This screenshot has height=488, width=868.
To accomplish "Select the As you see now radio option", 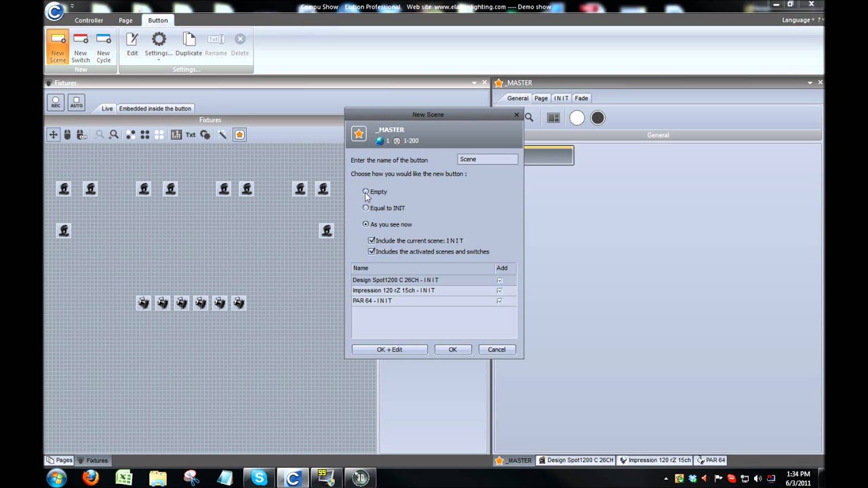I will click(366, 224).
